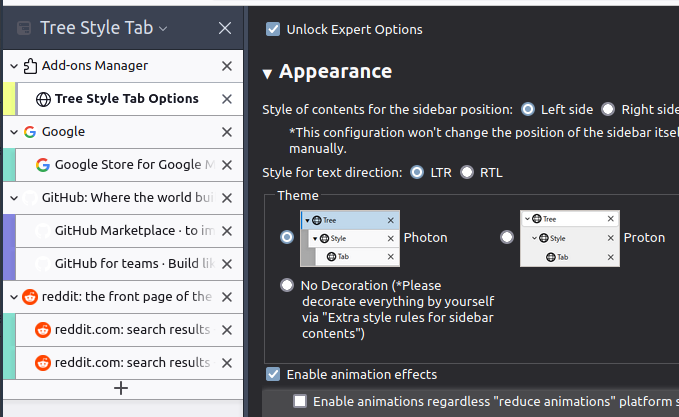This screenshot has height=417, width=679.
Task: Close the Add-ons Manager tab
Action: [226, 66]
